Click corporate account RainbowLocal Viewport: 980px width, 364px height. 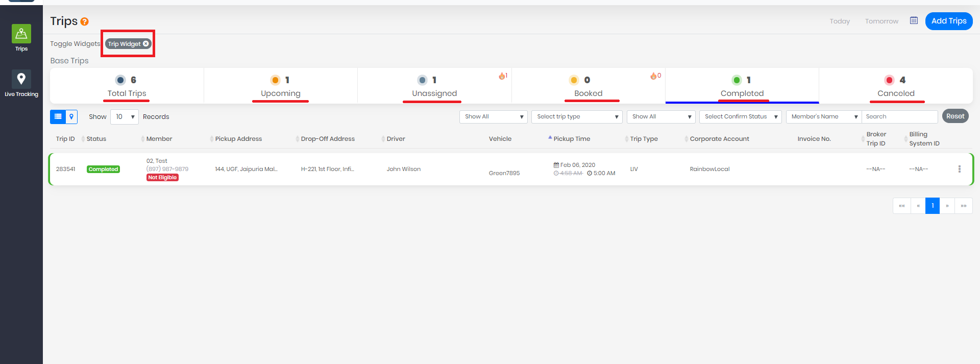(709, 169)
